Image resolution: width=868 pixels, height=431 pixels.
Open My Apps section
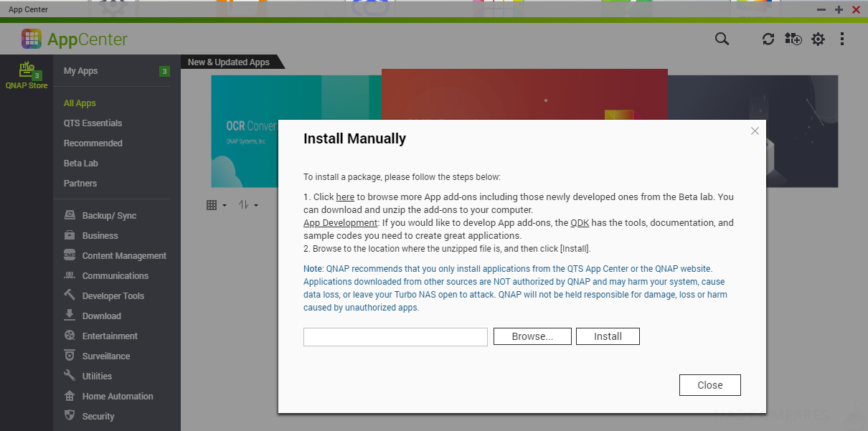click(x=80, y=71)
